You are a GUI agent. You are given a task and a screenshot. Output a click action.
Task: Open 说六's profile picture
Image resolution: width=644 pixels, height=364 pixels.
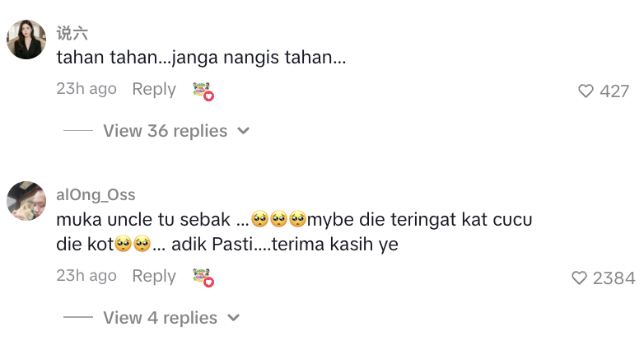coord(26,40)
